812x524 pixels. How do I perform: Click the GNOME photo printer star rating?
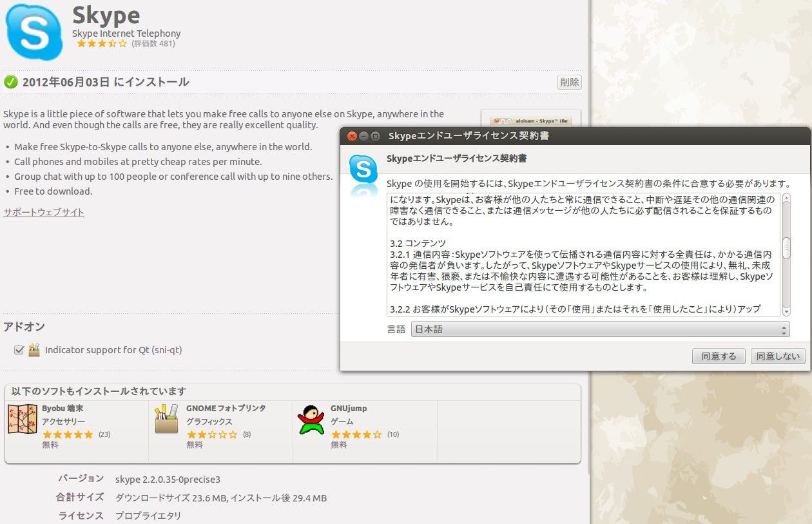(x=212, y=434)
